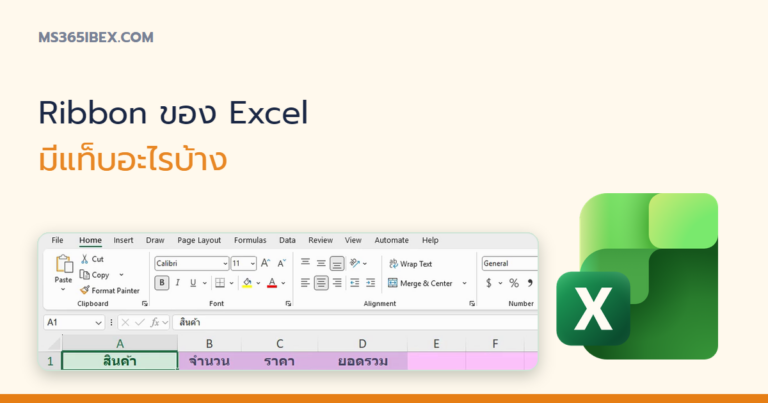Image resolution: width=768 pixels, height=403 pixels.
Task: Open the File tab
Action: (57, 240)
